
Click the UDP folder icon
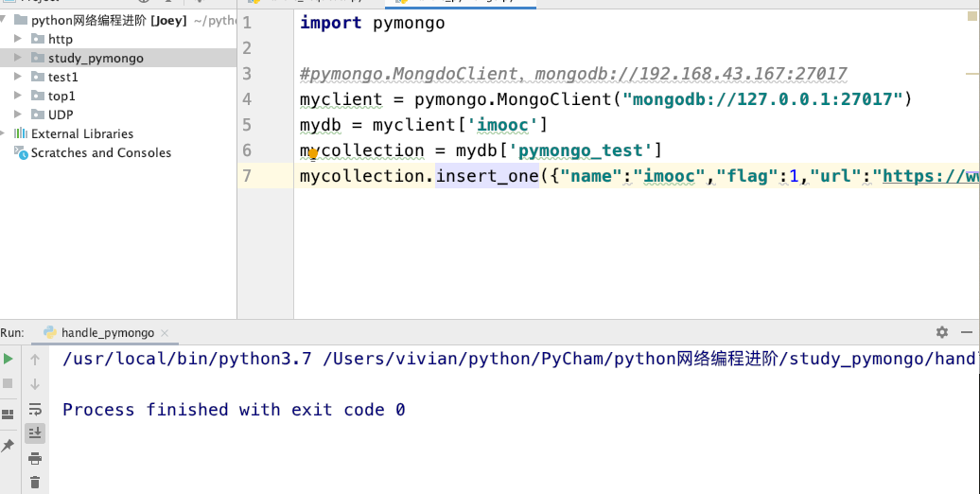(x=38, y=114)
